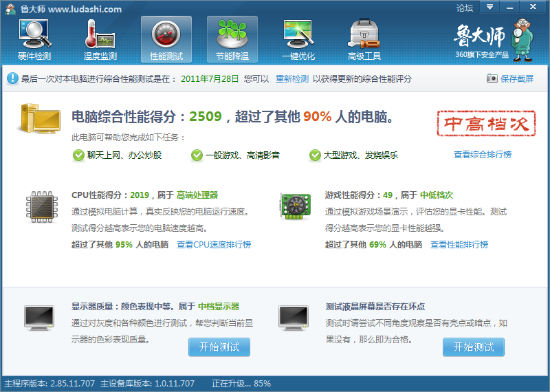
Task: Click the CPU score 2019
Action: (140, 195)
